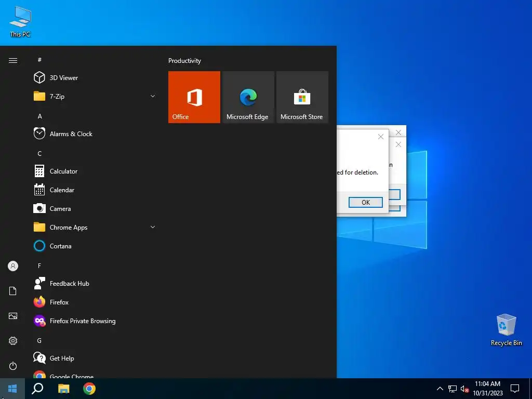Click the Windows Start button
This screenshot has width=532, height=399.
tap(12, 389)
